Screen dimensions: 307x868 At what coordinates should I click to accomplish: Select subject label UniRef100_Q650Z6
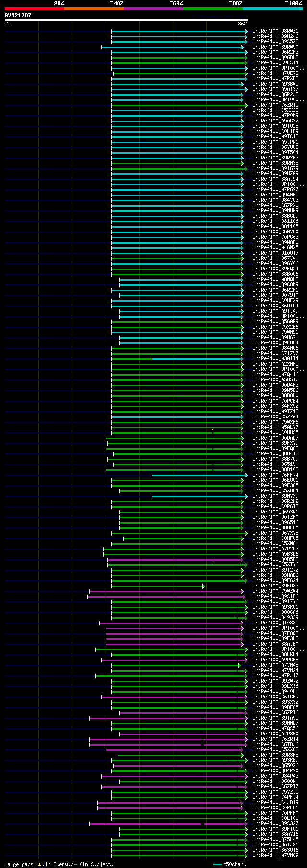(275, 765)
